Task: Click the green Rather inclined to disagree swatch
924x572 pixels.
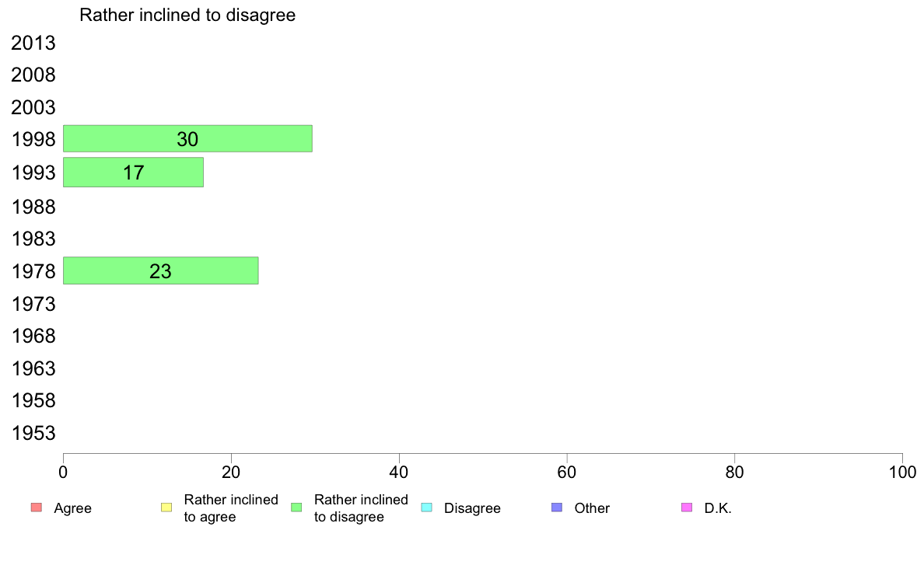Action: click(x=296, y=507)
